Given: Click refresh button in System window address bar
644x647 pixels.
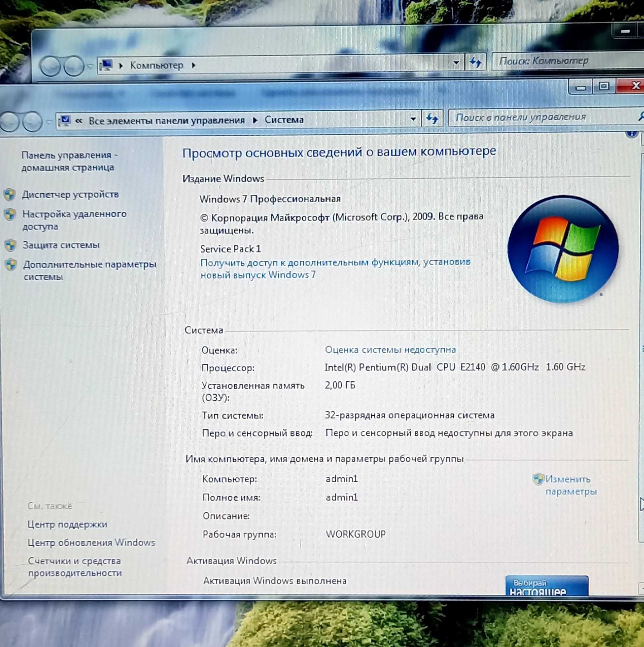Looking at the screenshot, I should (x=432, y=118).
